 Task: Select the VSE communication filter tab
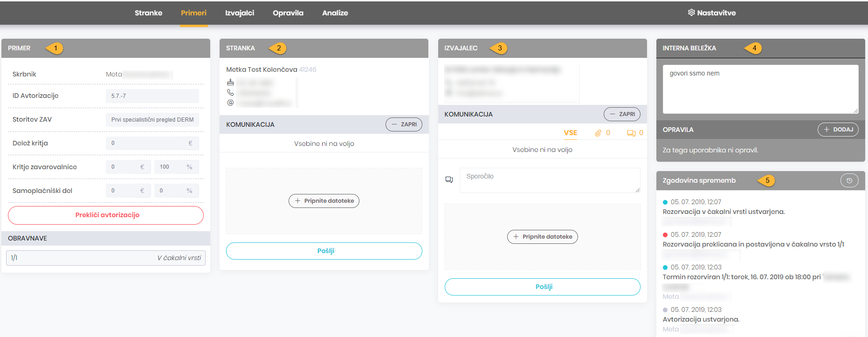[x=570, y=133]
